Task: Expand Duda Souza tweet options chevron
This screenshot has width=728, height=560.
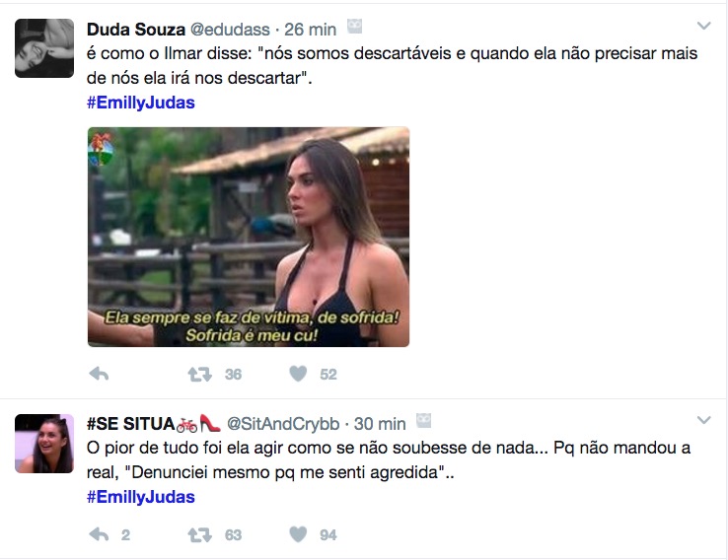Action: click(x=703, y=26)
